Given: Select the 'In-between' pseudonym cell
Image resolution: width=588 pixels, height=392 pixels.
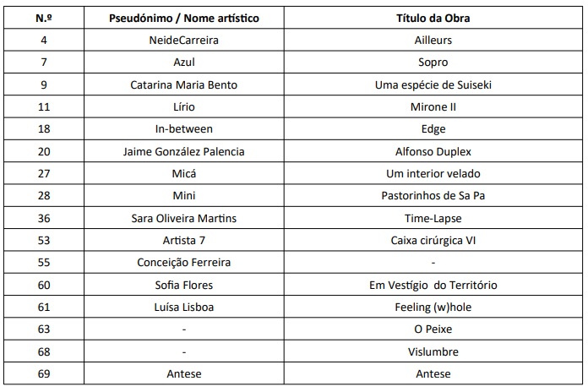Looking at the screenshot, I should (x=183, y=129).
